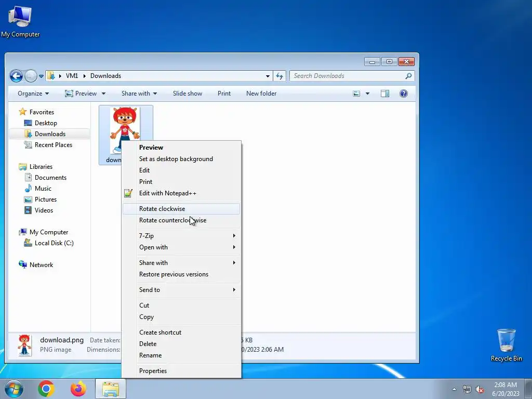
Task: Open the view options dropdown arrow
Action: point(367,94)
